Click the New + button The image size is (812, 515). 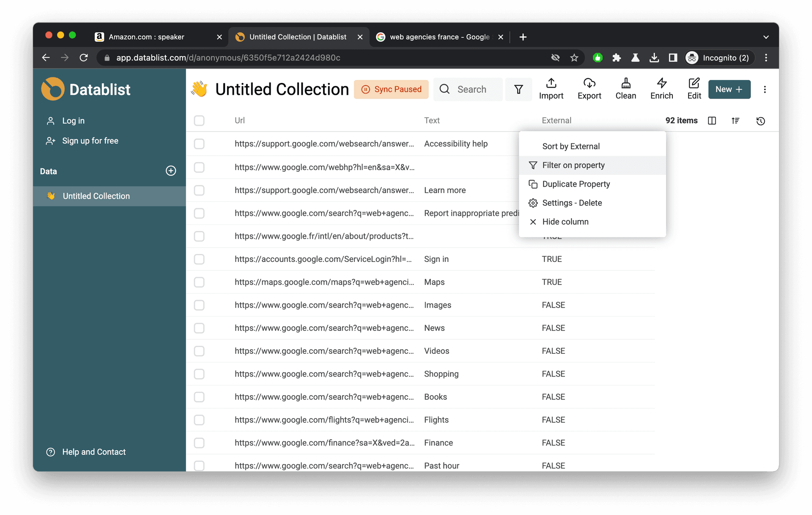pyautogui.click(x=729, y=89)
